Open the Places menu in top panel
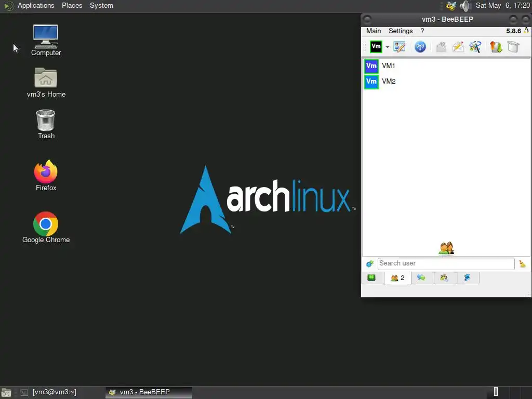The width and height of the screenshot is (532, 399). (x=72, y=5)
